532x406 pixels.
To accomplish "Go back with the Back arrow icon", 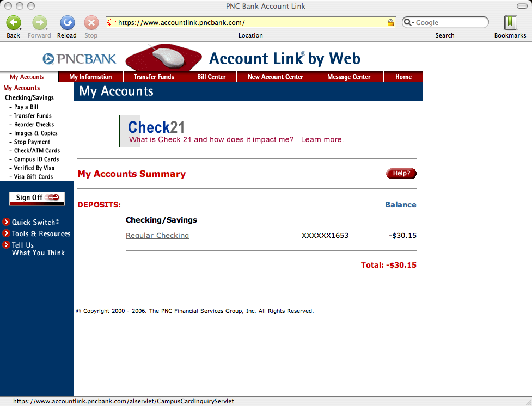I will (13, 23).
